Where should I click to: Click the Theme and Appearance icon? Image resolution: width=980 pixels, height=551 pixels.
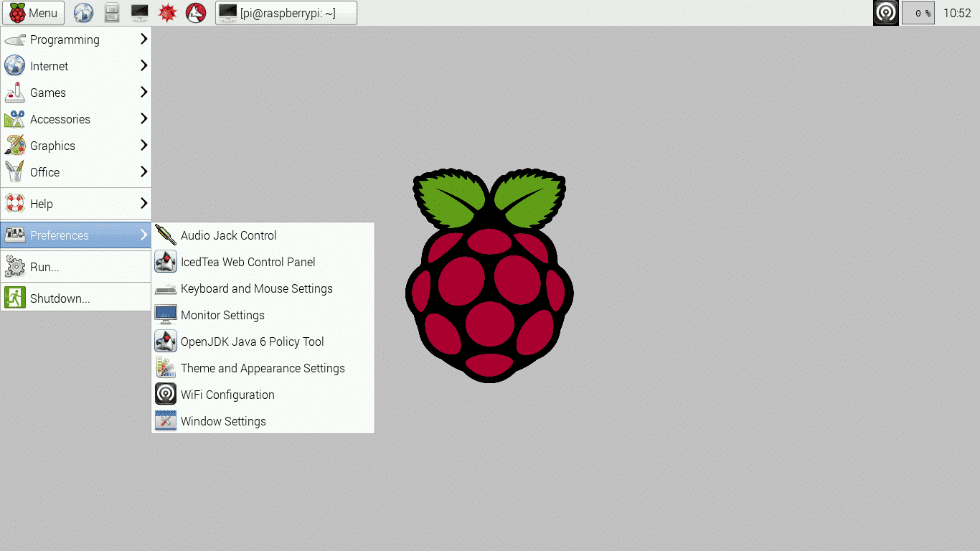point(166,368)
